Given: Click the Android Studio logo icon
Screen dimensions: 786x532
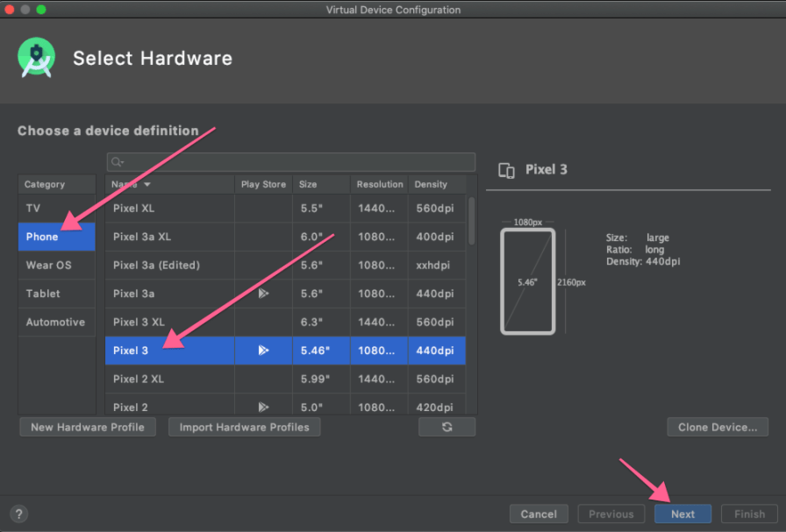Looking at the screenshot, I should (x=36, y=58).
